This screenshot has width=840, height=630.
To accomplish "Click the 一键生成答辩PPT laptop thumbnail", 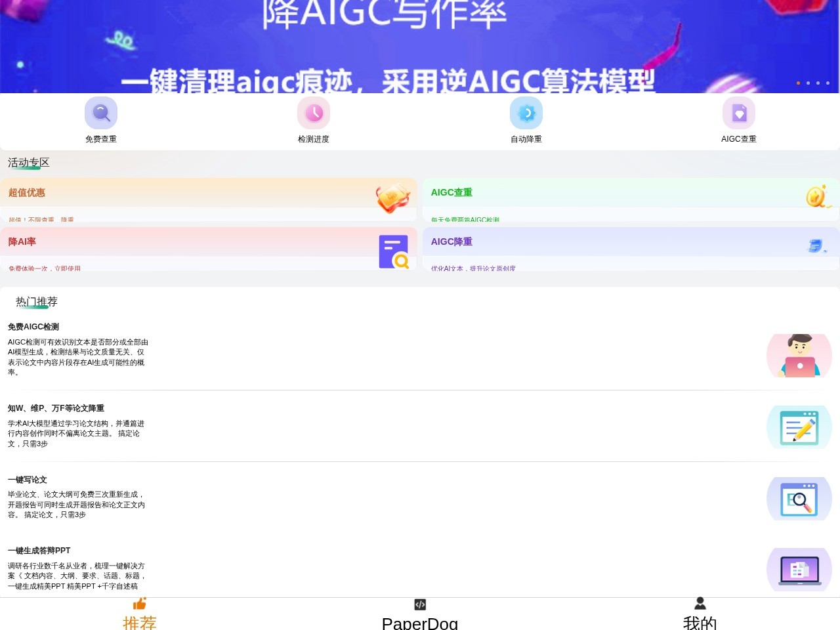I will click(799, 570).
